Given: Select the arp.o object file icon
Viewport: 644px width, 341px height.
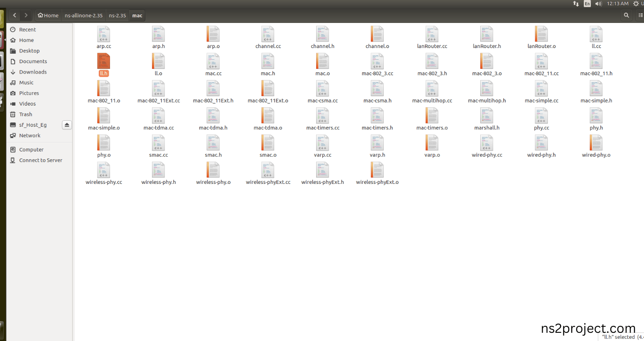Looking at the screenshot, I should [213, 34].
